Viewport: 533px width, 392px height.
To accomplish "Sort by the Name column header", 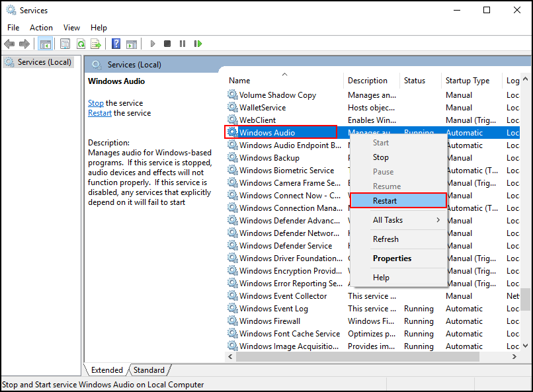I will pyautogui.click(x=284, y=81).
